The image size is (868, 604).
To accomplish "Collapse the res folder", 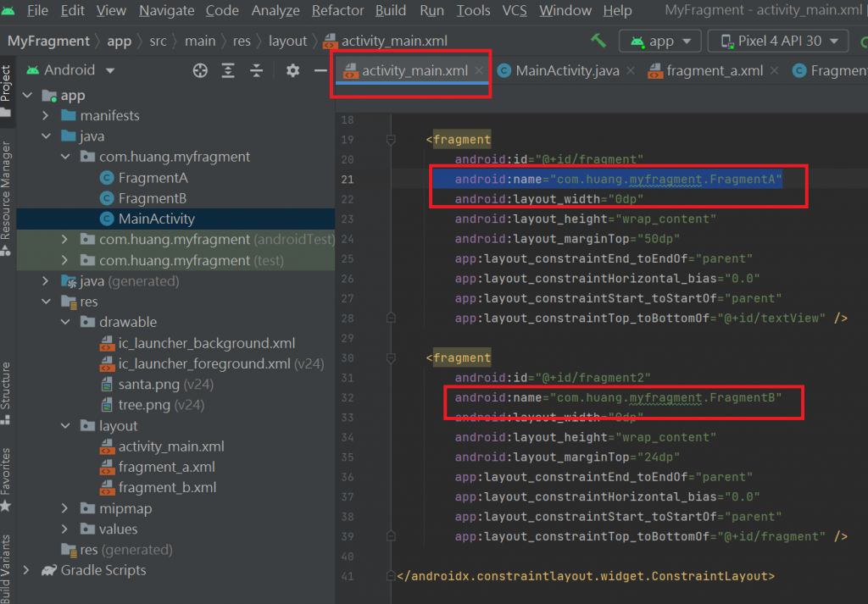I will point(46,302).
